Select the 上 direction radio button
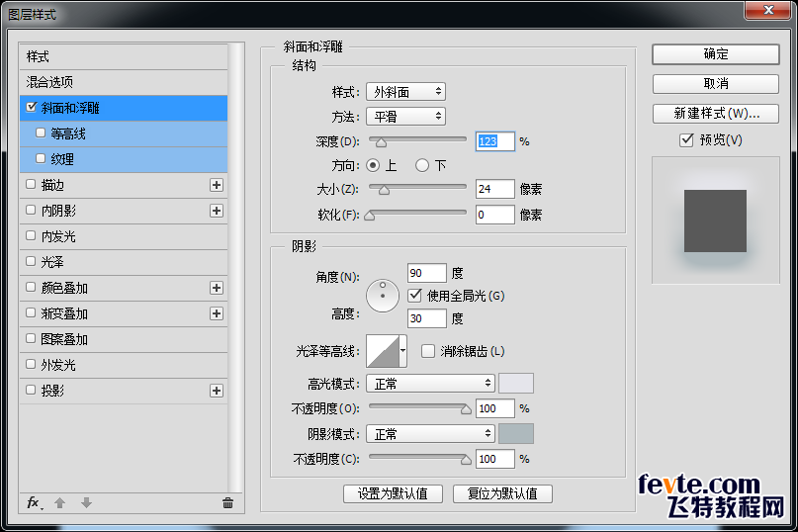The height and width of the screenshot is (532, 798). tap(373, 165)
